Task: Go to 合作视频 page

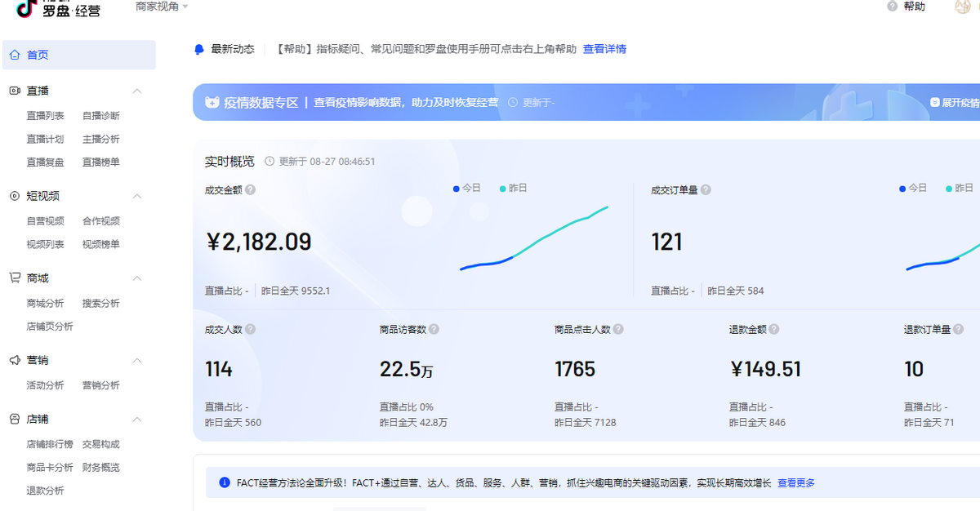Action: 100,221
